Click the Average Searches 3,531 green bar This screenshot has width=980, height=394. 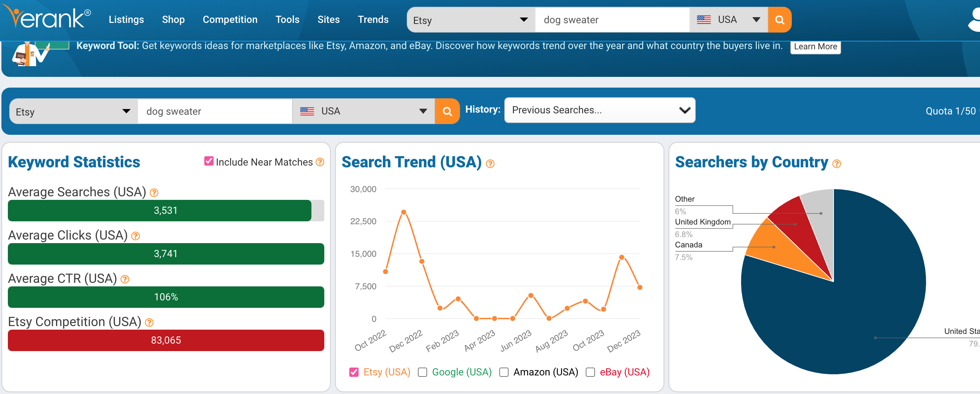coord(159,211)
